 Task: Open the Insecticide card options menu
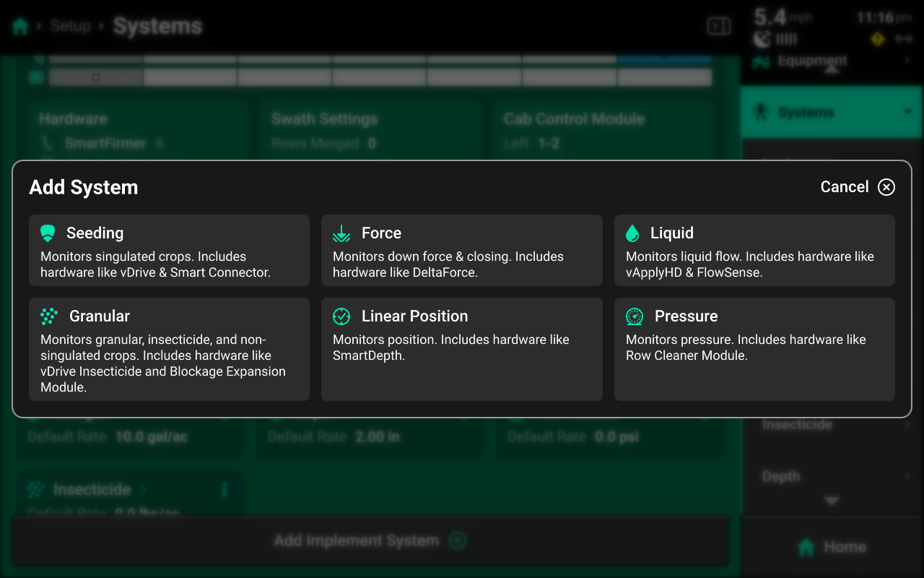(225, 490)
